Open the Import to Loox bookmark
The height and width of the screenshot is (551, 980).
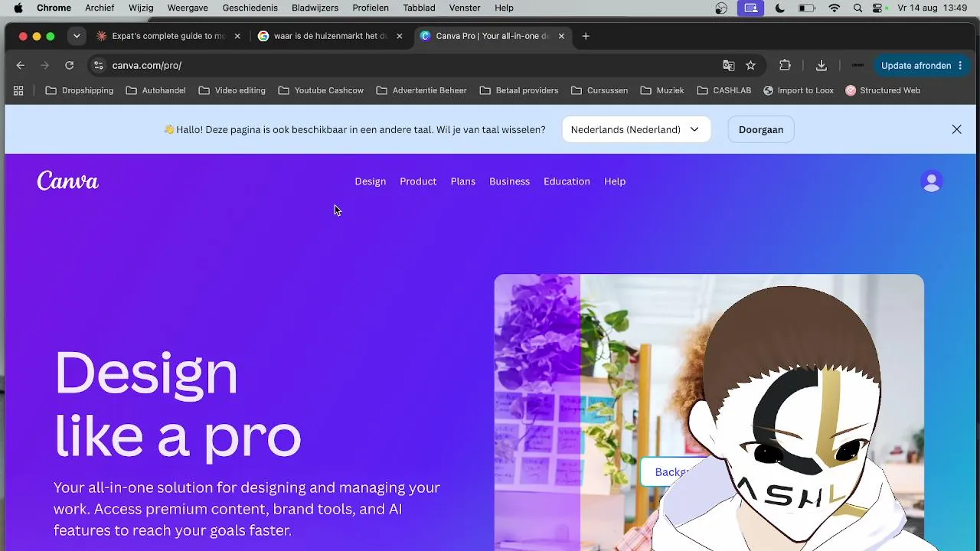[799, 90]
